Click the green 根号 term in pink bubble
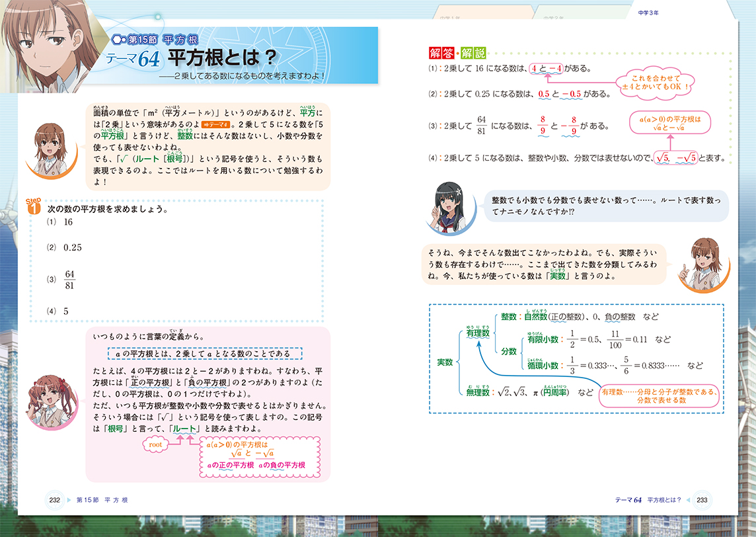756x537 pixels. [115, 429]
